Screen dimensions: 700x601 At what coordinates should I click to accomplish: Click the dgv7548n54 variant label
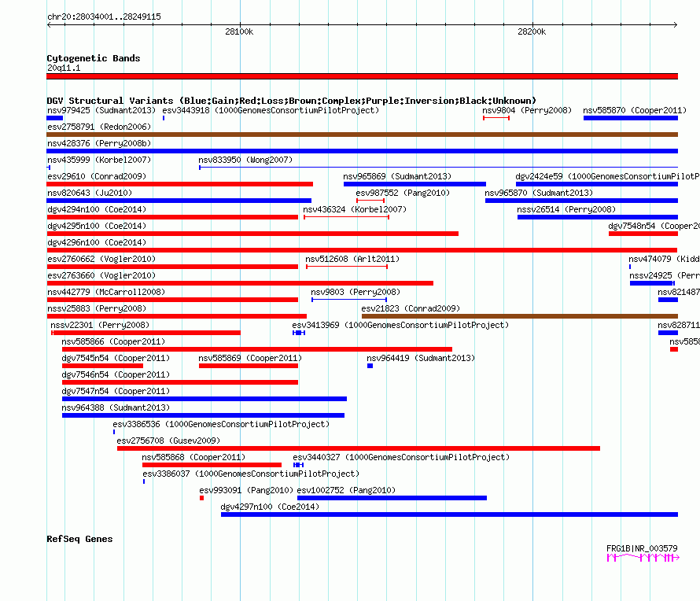pyautogui.click(x=654, y=226)
